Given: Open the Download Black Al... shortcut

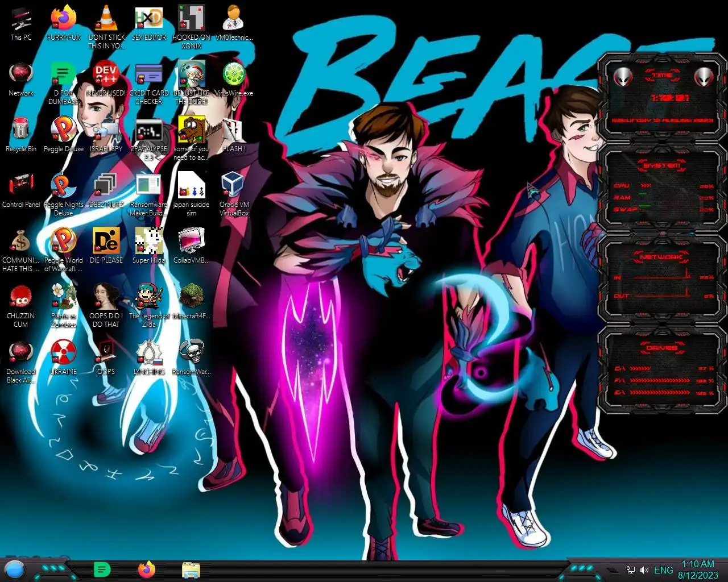Looking at the screenshot, I should (x=21, y=361).
